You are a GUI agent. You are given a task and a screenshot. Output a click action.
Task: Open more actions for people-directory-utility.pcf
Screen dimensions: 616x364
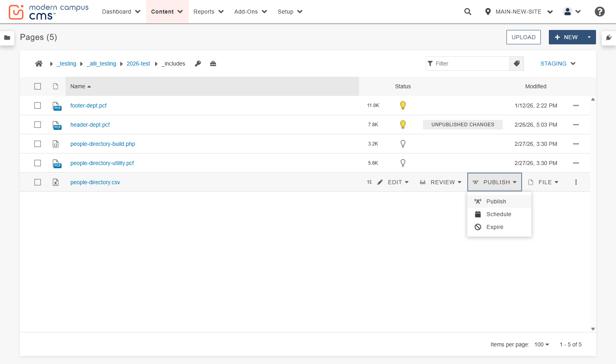point(576,163)
